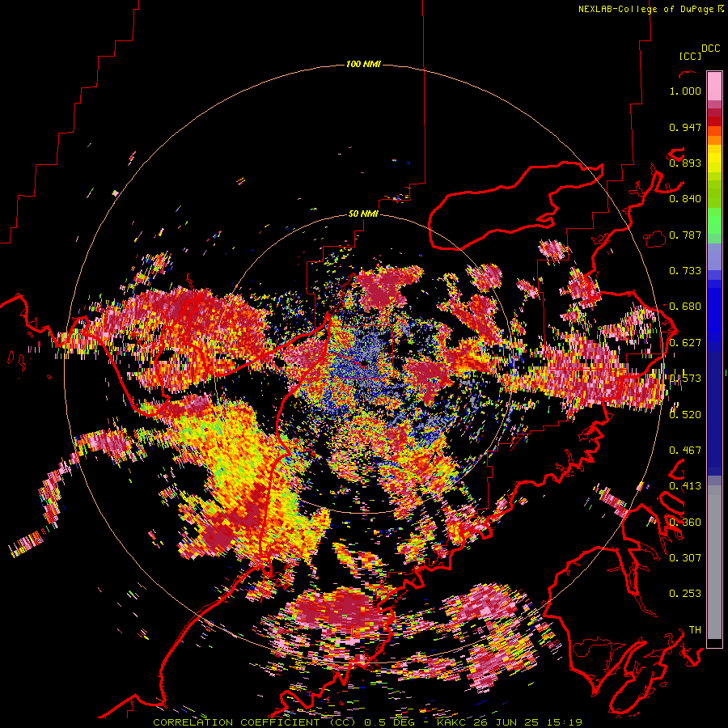728x728 pixels.
Task: Click the 0.947 scale value
Action: click(x=685, y=127)
